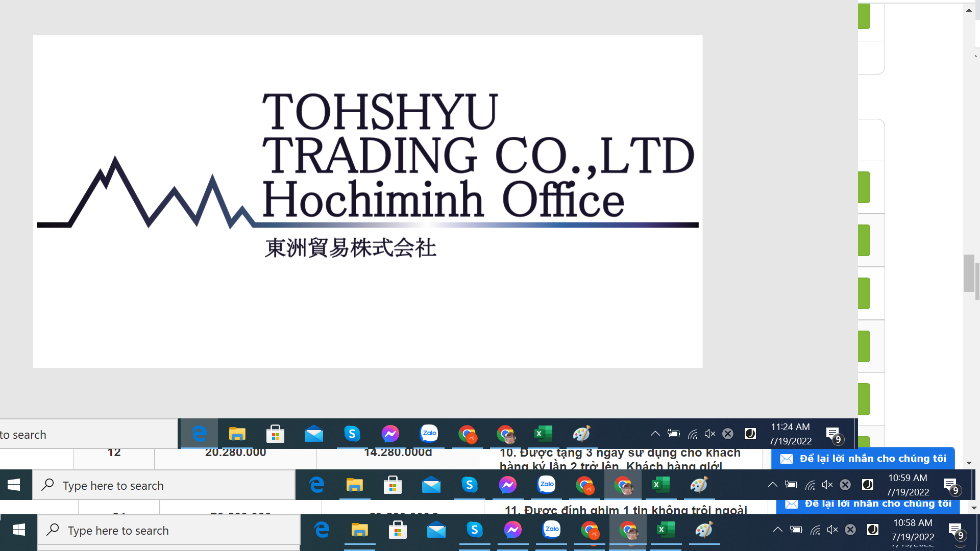Click the Start button in the 10:59 AM taskbar

(x=14, y=485)
